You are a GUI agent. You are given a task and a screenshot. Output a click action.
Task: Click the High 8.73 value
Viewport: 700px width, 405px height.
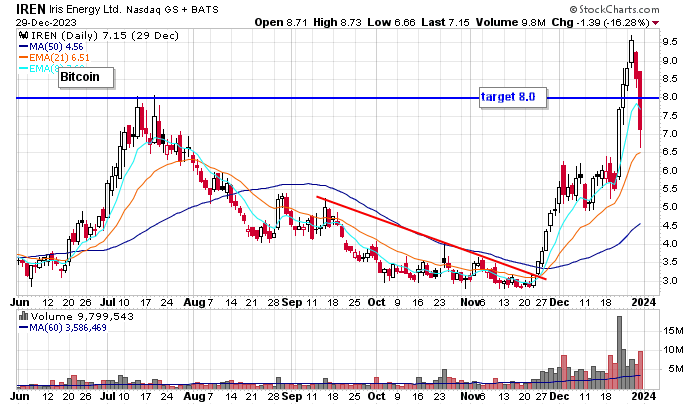tap(337, 22)
